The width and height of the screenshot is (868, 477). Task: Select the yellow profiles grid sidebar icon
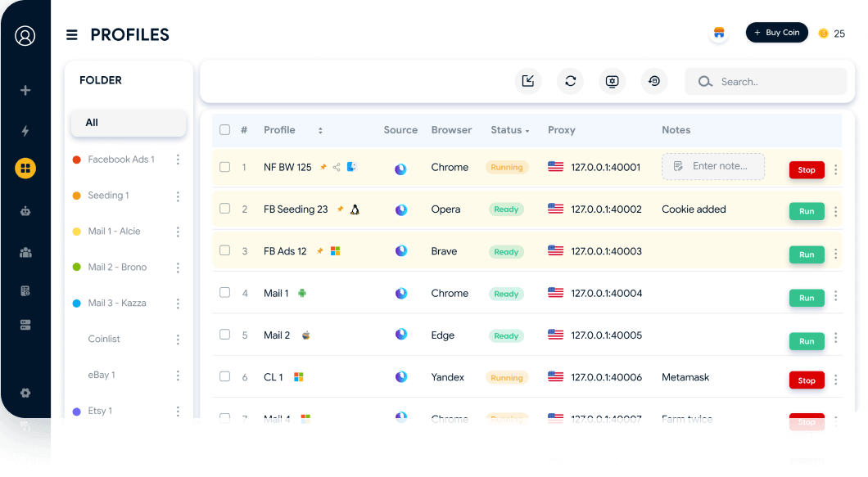point(25,169)
